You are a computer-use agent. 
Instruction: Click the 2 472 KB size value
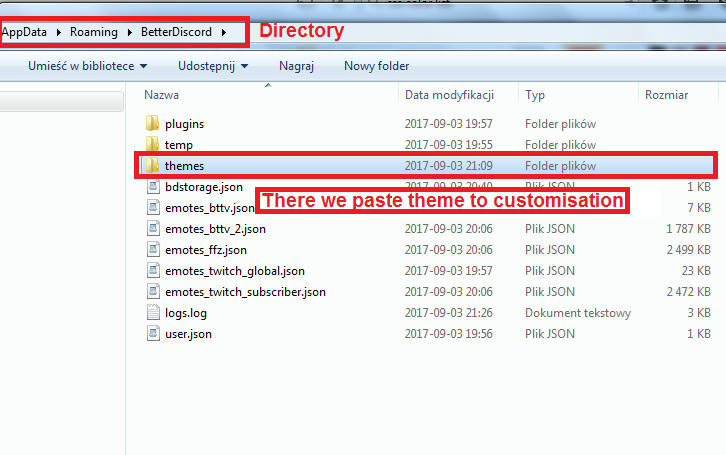tap(688, 292)
